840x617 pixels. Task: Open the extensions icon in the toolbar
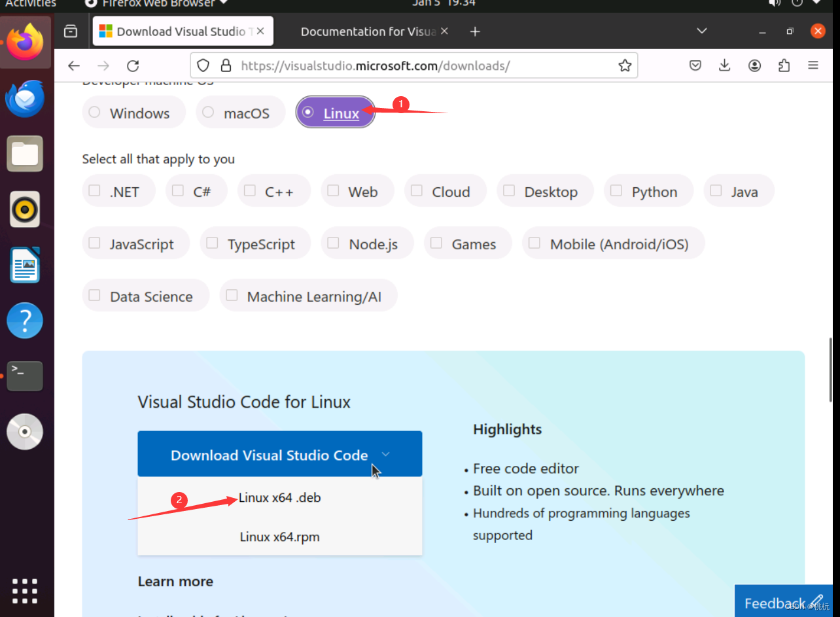pos(783,65)
